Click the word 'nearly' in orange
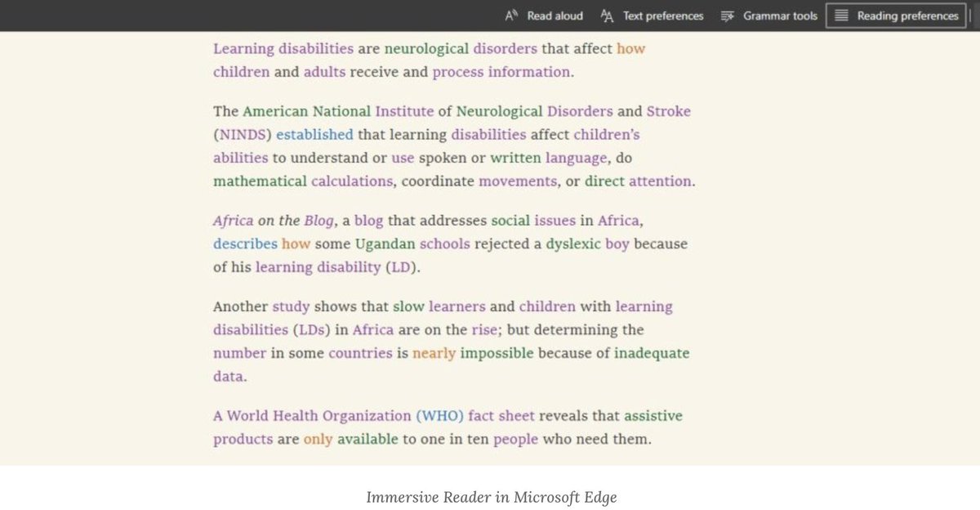The width and height of the screenshot is (980, 510). click(x=434, y=353)
